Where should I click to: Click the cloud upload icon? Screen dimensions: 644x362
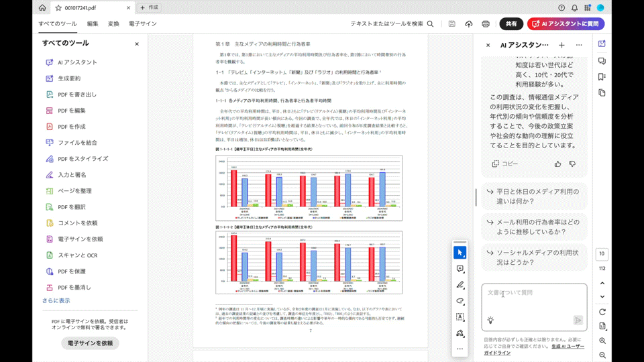469,24
